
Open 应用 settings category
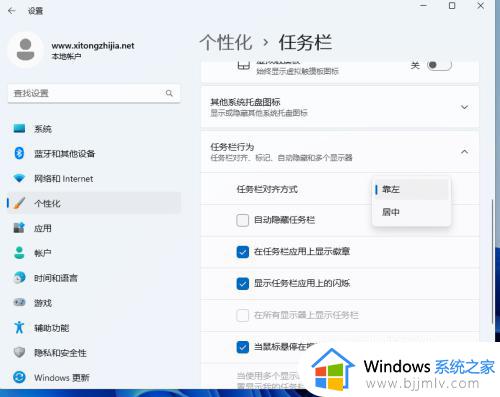pyautogui.click(x=94, y=228)
